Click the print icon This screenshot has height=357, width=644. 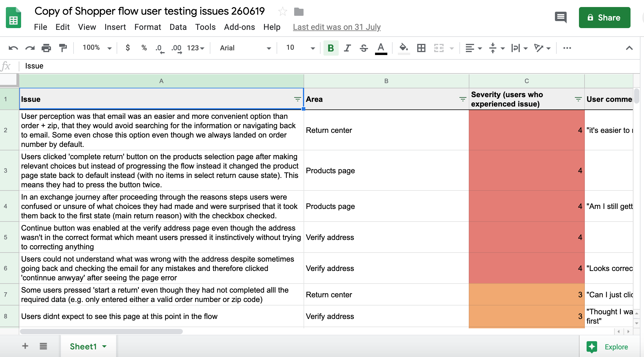click(46, 48)
